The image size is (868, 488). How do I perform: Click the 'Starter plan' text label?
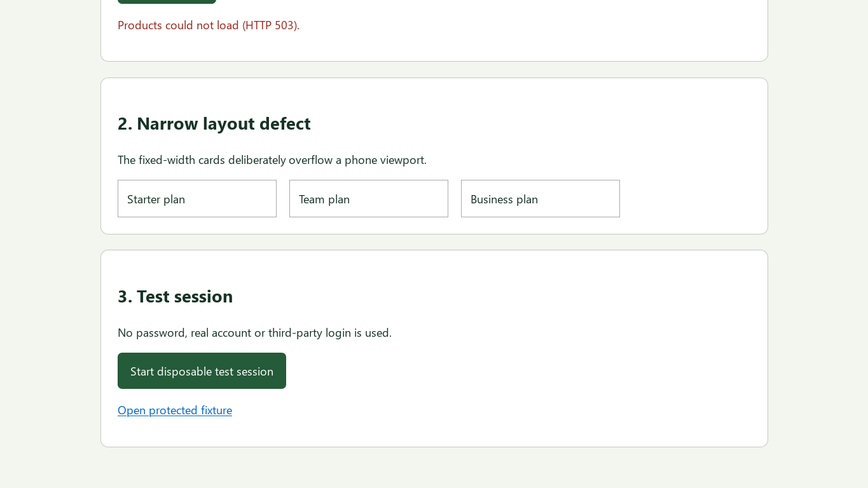156,199
